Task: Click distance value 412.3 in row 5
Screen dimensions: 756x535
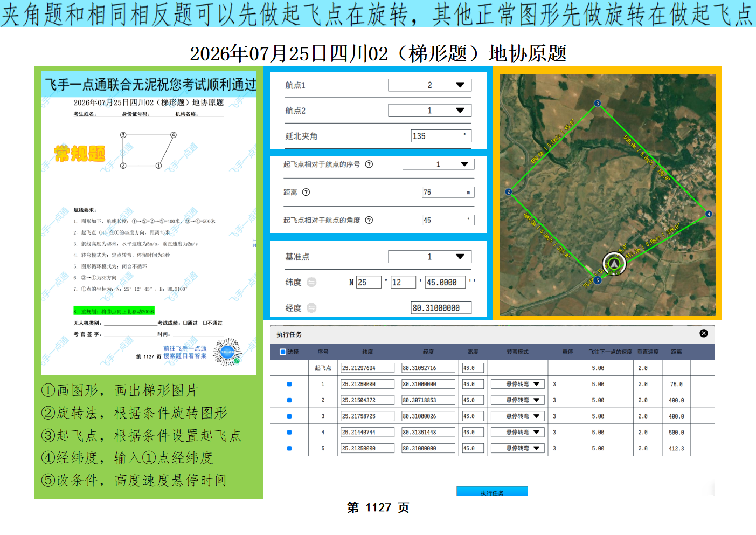Action: click(677, 448)
